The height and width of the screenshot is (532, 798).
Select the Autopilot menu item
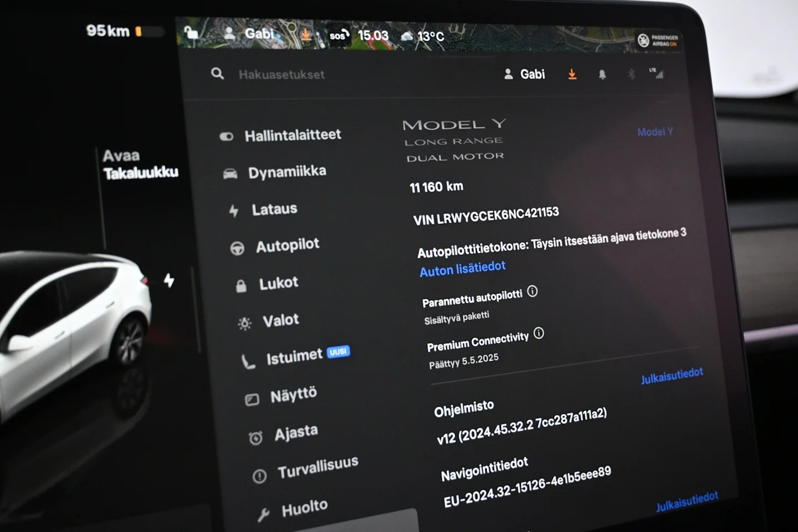[x=275, y=246]
